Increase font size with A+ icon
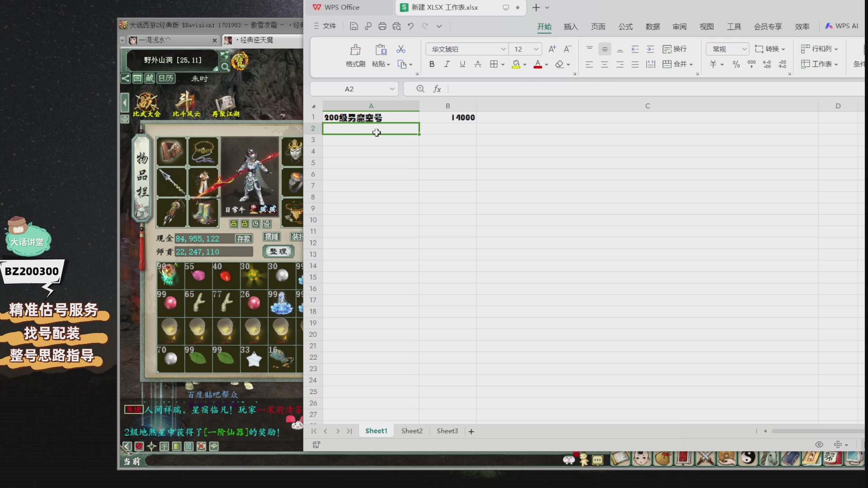Image resolution: width=868 pixels, height=488 pixels. [552, 49]
